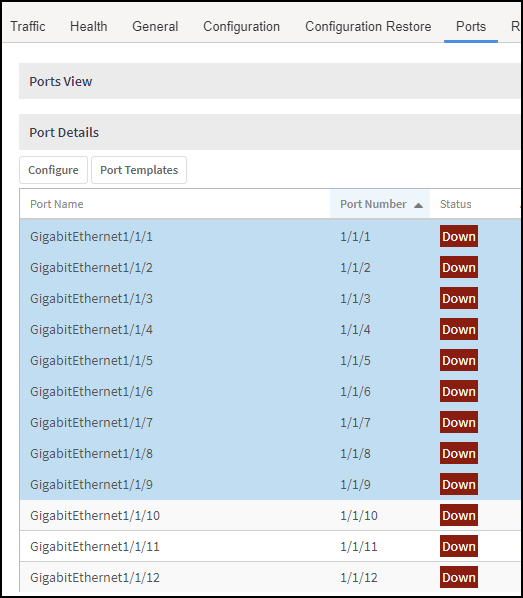Select row GigabitEthernet1/1/4
Screen dimensions: 523x598
[270, 329]
